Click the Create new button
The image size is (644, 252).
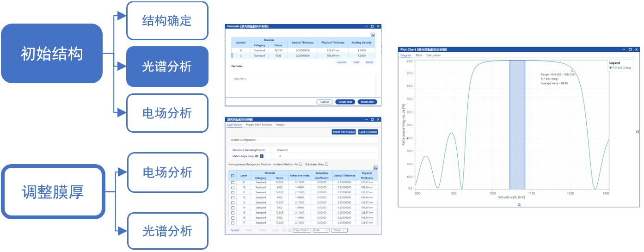pos(345,102)
